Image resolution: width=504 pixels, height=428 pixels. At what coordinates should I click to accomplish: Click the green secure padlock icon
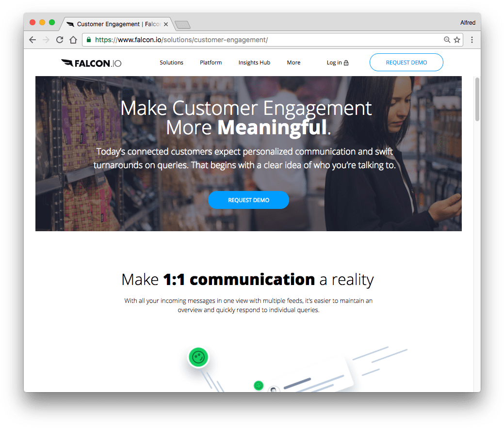click(89, 40)
